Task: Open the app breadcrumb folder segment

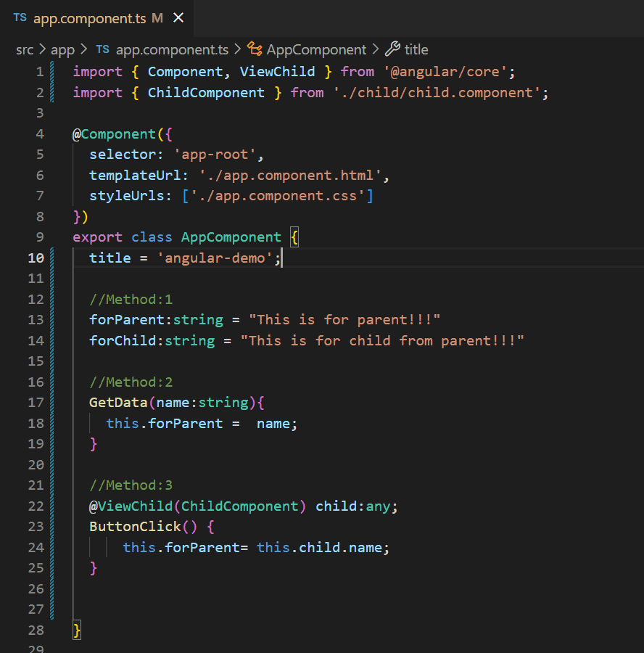Action: (x=62, y=50)
